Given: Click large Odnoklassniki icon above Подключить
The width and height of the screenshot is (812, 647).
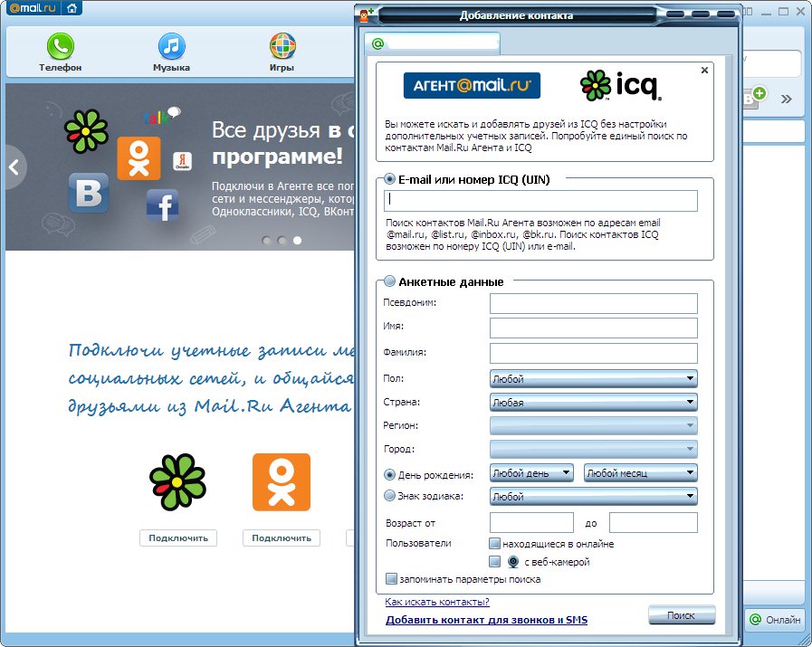Looking at the screenshot, I should coord(282,482).
